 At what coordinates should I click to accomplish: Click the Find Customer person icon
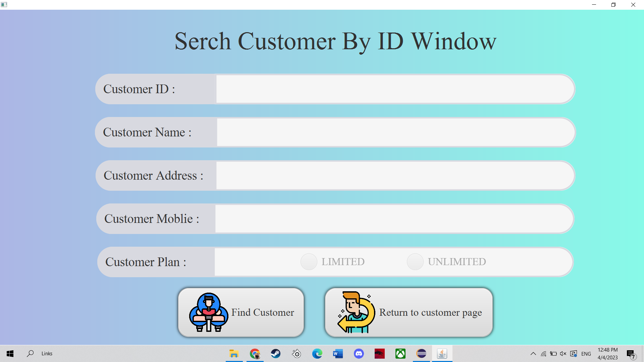[x=209, y=312]
